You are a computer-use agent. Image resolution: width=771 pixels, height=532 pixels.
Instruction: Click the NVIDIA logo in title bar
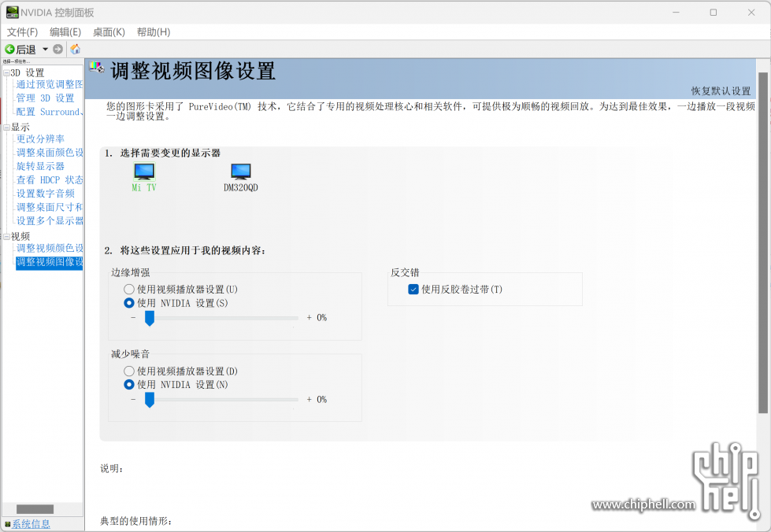[x=13, y=13]
